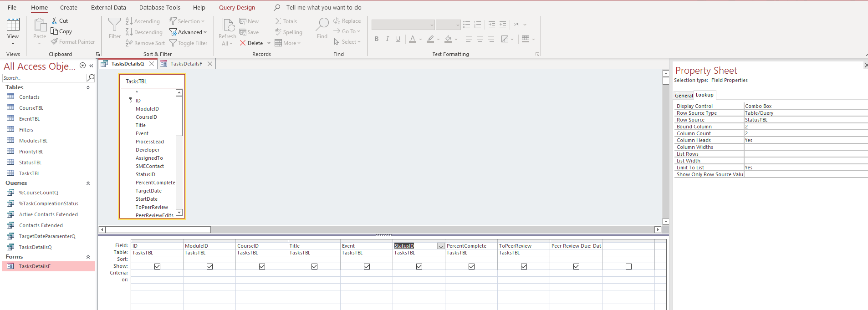Check Show box for empty last column
The width and height of the screenshot is (868, 310).
628,266
